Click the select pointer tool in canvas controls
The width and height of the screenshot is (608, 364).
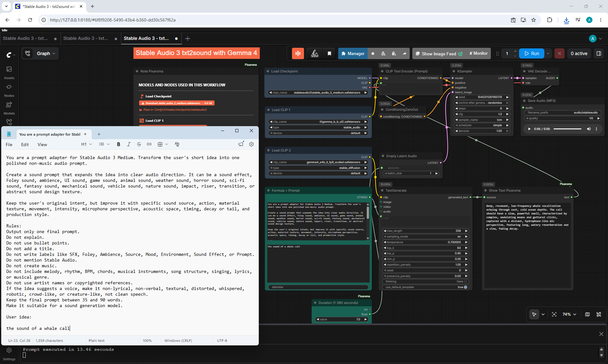coord(534,314)
